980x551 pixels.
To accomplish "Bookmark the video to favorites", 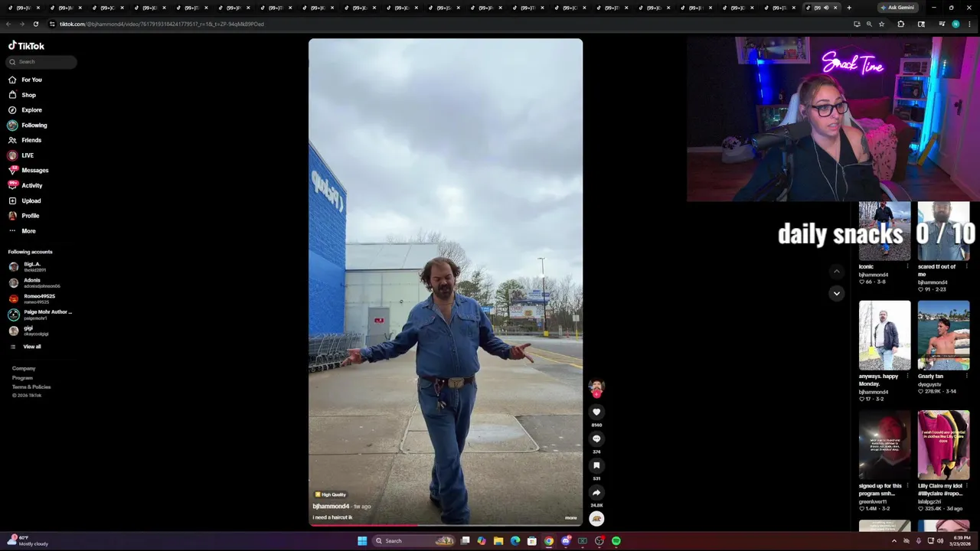I will [596, 465].
